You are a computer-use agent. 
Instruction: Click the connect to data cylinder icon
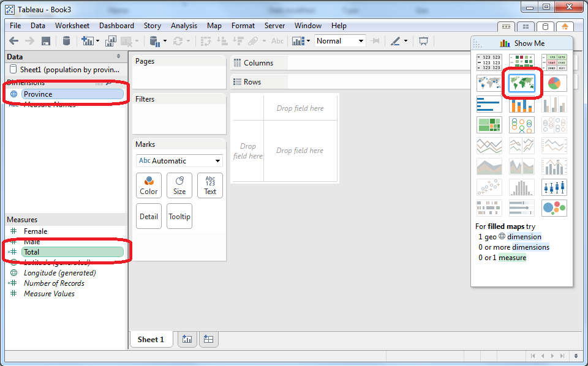point(66,41)
